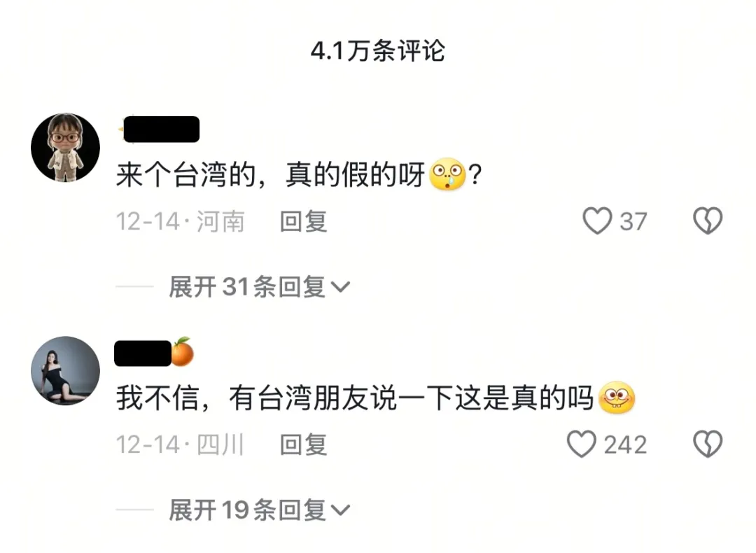Select the comment text 来个台湾的，真的假的呀
756x553 pixels.
click(270, 174)
